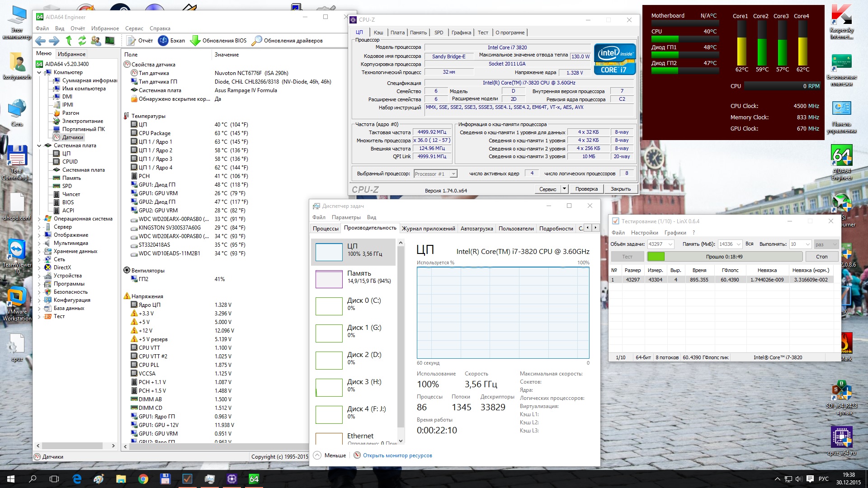Click the Task Manager sidebar vertical scrollbar
The image size is (868, 488).
401,339
